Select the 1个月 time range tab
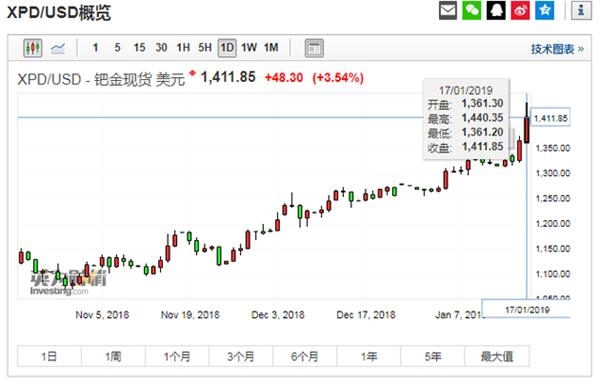The image size is (600, 384). [x=177, y=356]
